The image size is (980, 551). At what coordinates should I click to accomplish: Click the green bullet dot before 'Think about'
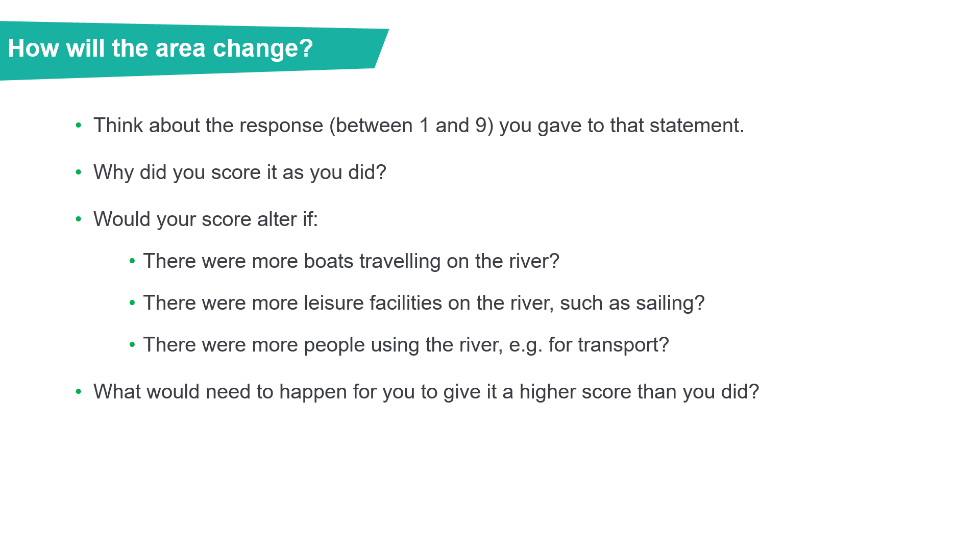79,125
